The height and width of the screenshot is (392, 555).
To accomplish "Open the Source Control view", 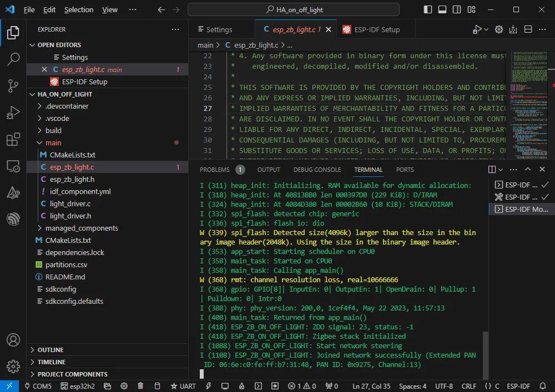I will tap(13, 85).
